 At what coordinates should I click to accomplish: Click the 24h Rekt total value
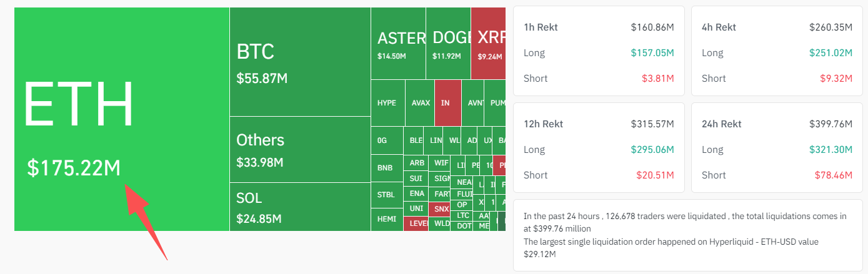[x=831, y=124]
